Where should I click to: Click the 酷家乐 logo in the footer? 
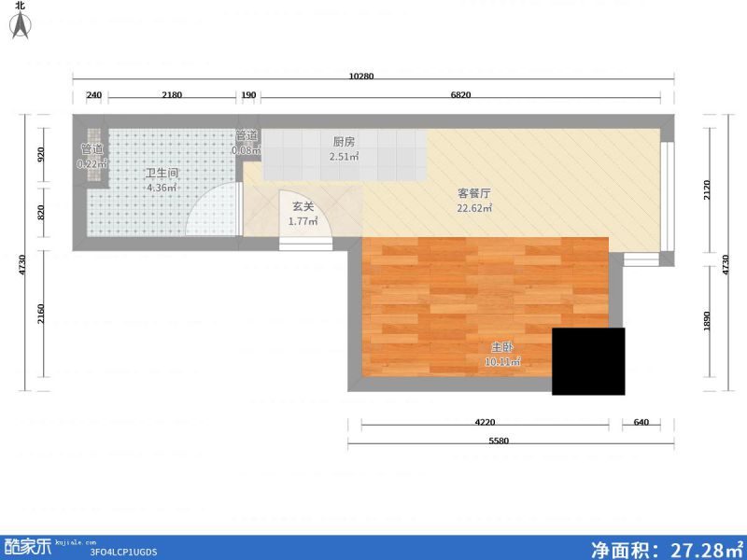click(28, 546)
